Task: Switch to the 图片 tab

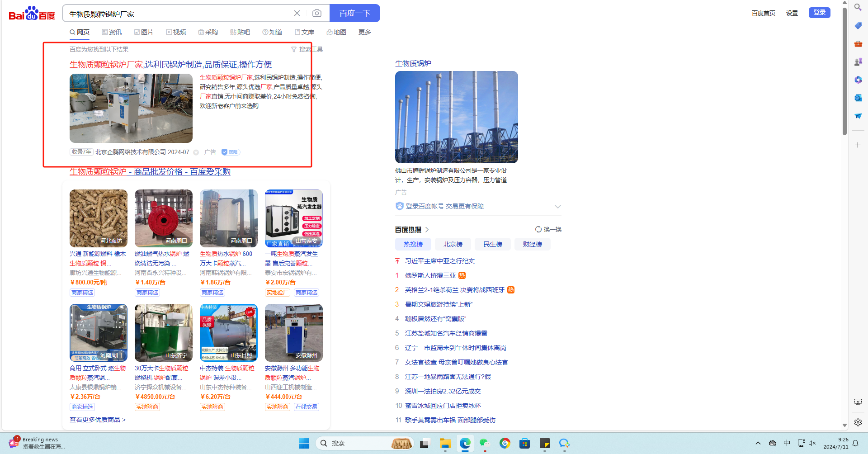Action: point(144,32)
